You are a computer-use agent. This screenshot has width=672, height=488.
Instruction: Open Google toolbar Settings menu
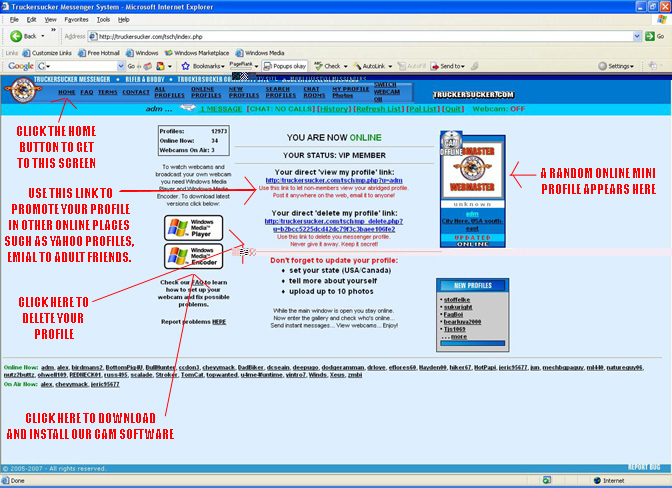coord(615,66)
